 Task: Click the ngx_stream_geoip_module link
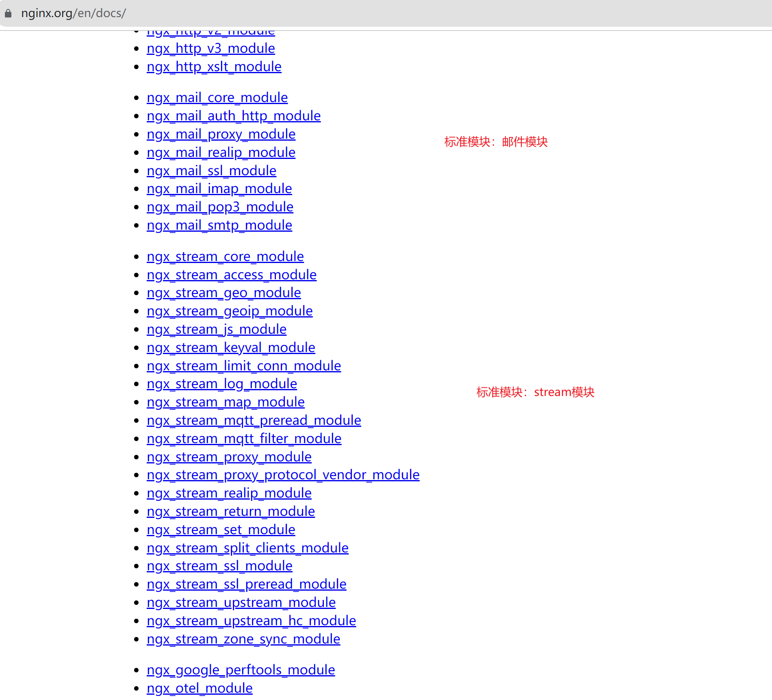click(x=230, y=311)
